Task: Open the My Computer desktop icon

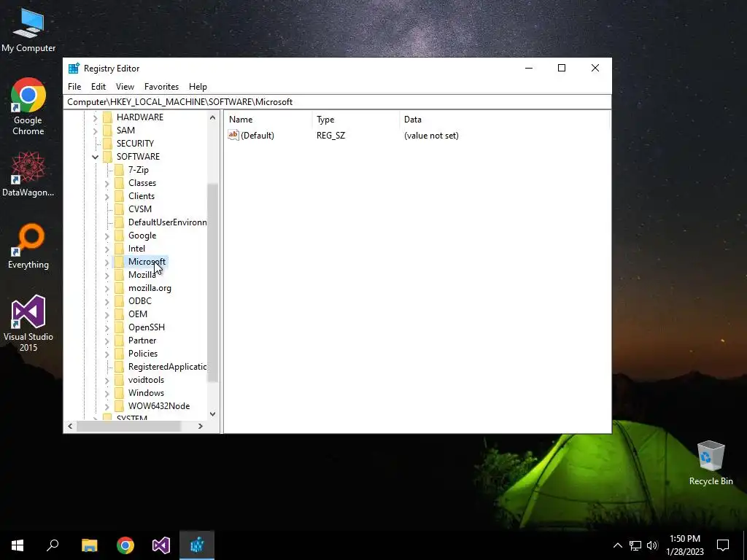Action: pos(28,30)
